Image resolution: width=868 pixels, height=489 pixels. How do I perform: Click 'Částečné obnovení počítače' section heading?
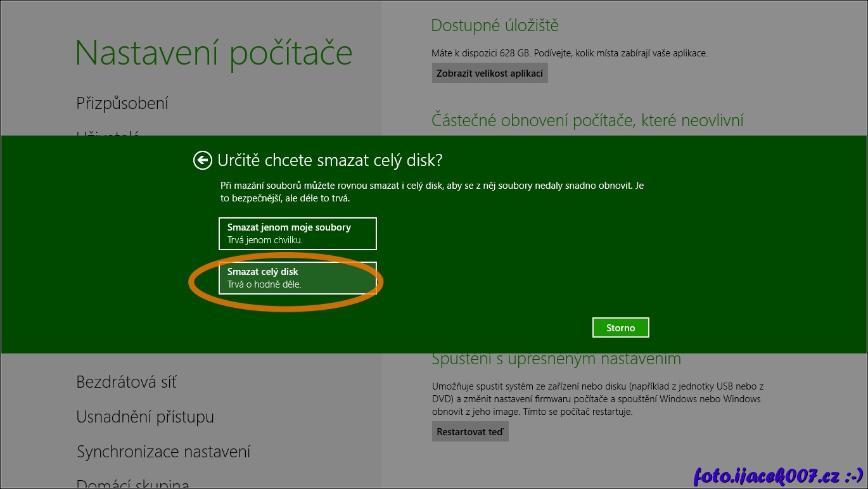(587, 120)
